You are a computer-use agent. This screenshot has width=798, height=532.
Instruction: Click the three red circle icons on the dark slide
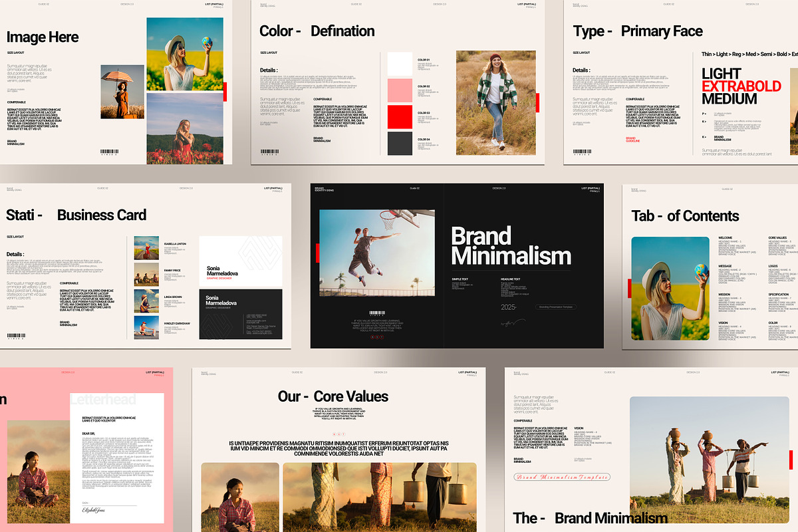(x=377, y=337)
